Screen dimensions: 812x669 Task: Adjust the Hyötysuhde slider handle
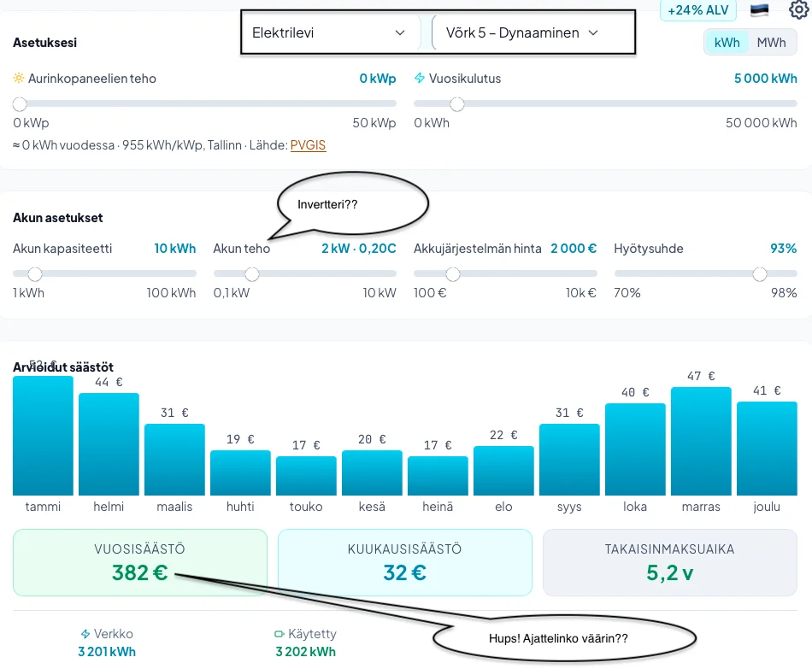[x=760, y=274]
